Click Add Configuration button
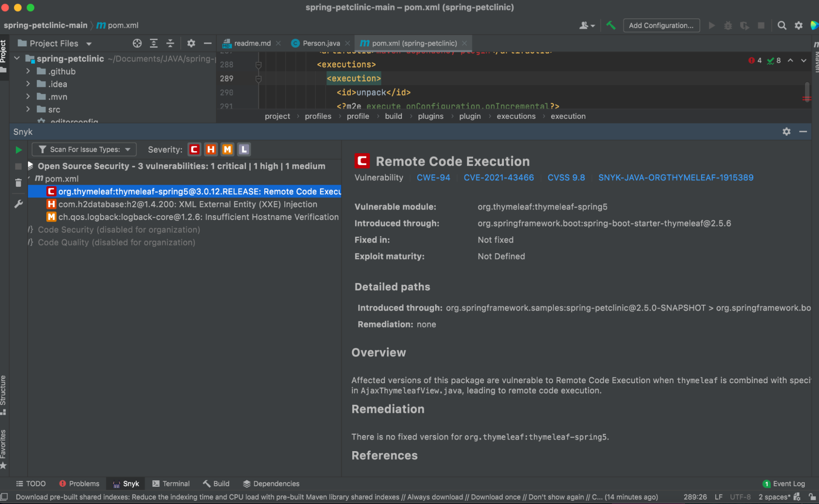Screen dimensions: 819x504 (661, 25)
